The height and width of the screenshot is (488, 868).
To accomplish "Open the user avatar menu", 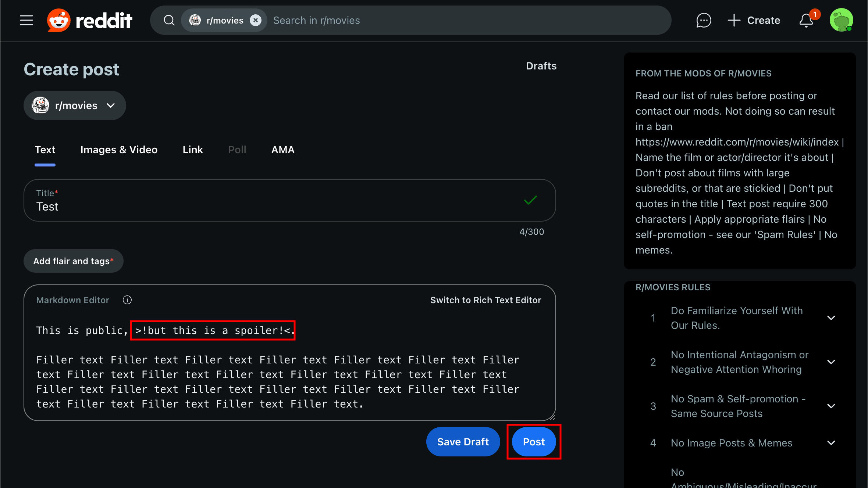I will coord(841,20).
